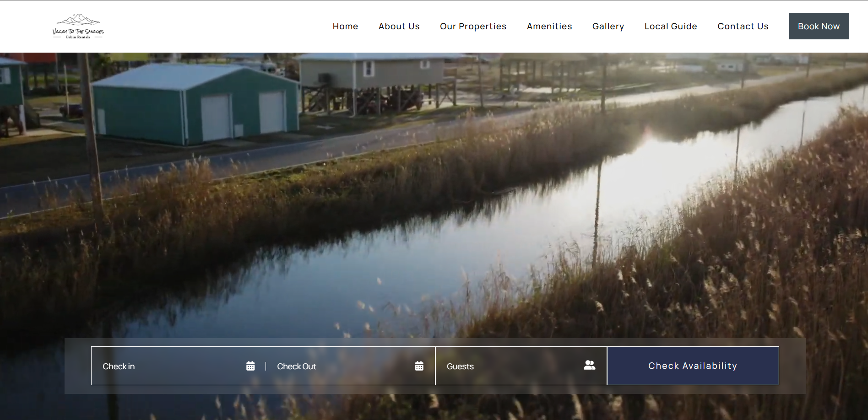This screenshot has height=420, width=868.
Task: Open the About Us page
Action: pyautogui.click(x=399, y=27)
